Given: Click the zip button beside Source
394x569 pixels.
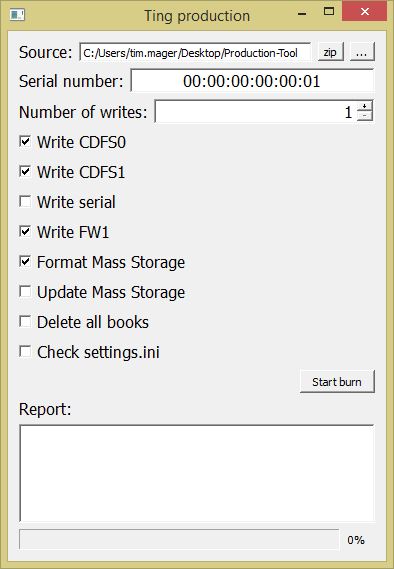Looking at the screenshot, I should 331,52.
